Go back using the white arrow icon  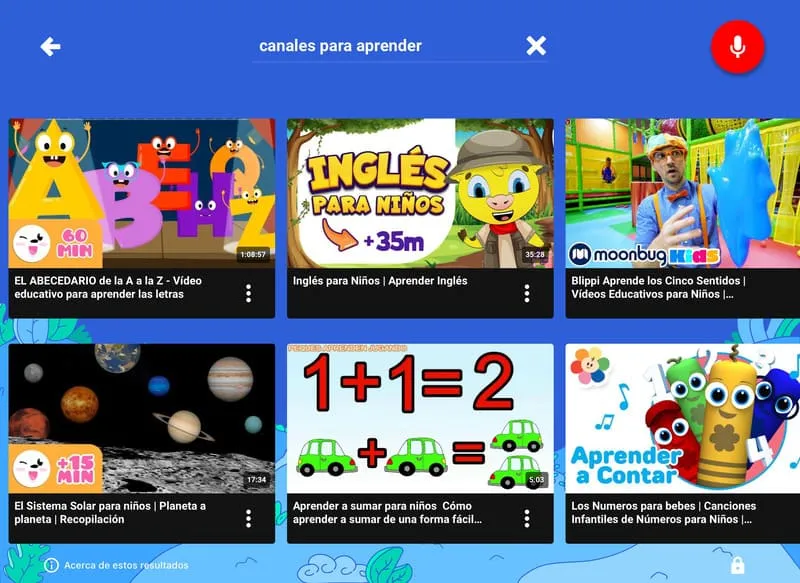tap(51, 46)
